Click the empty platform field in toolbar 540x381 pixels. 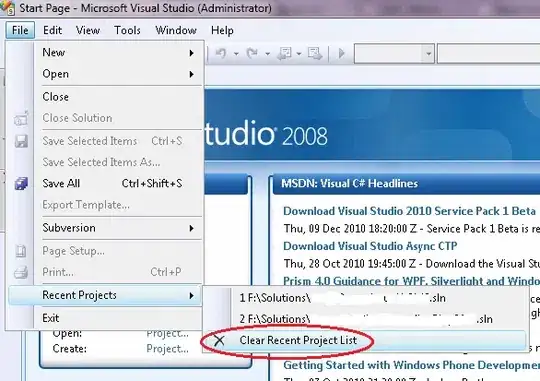tap(489, 54)
